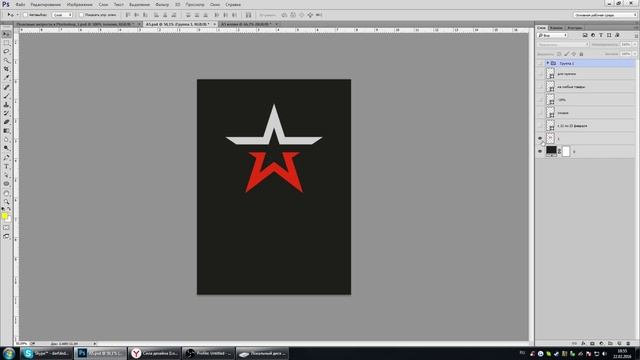640x360 pixels.
Task: Click the lock transparent pixels icon
Action: coord(559,54)
